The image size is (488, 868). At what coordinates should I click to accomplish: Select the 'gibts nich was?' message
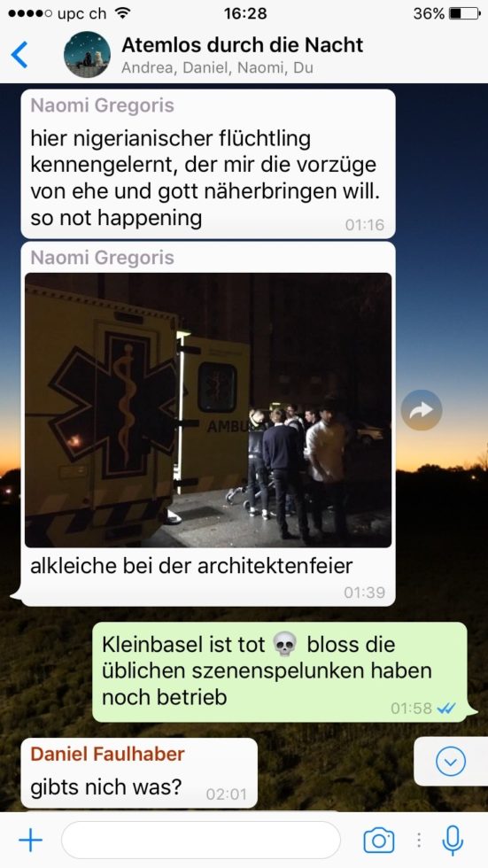coord(139,772)
